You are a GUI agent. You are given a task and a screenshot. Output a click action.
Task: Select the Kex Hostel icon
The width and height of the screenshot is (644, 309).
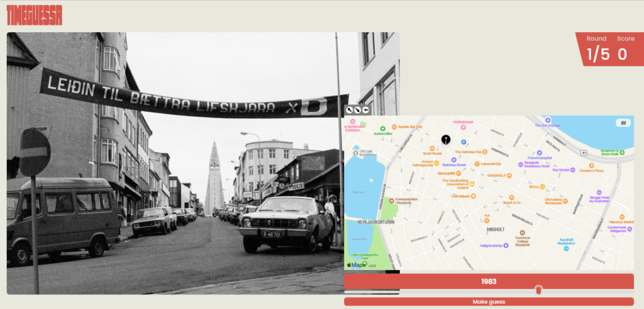point(572,170)
